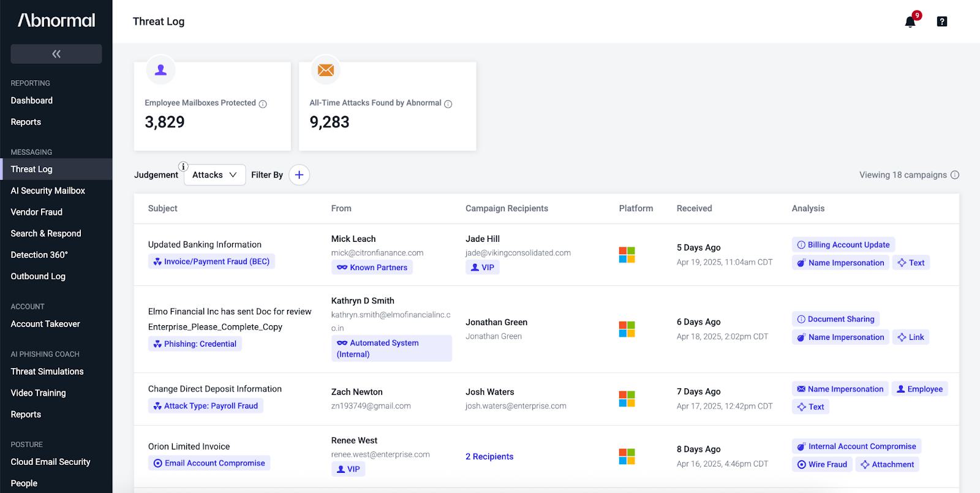
Task: Open the Attacks judgement dropdown
Action: click(214, 175)
